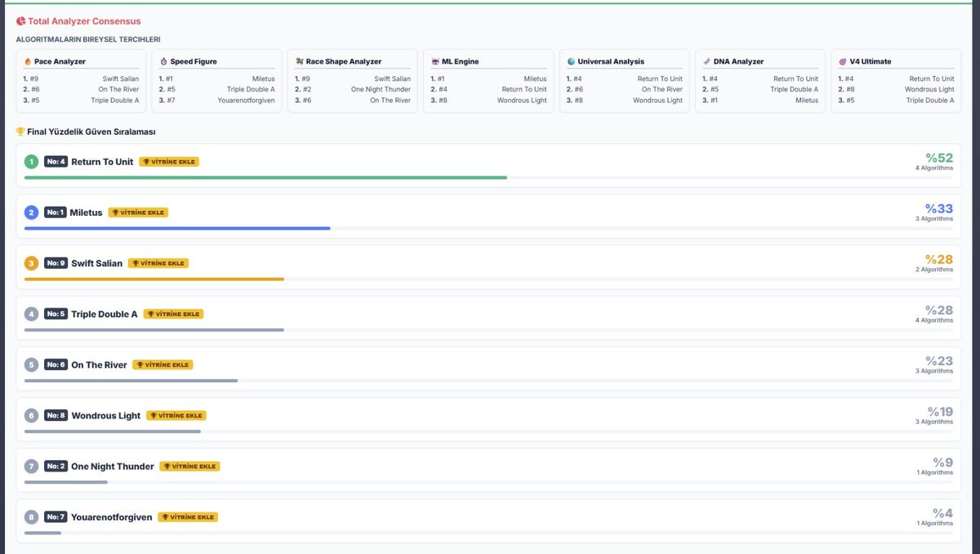The image size is (980, 554).
Task: Click the V4 Ultimate card title
Action: point(871,61)
